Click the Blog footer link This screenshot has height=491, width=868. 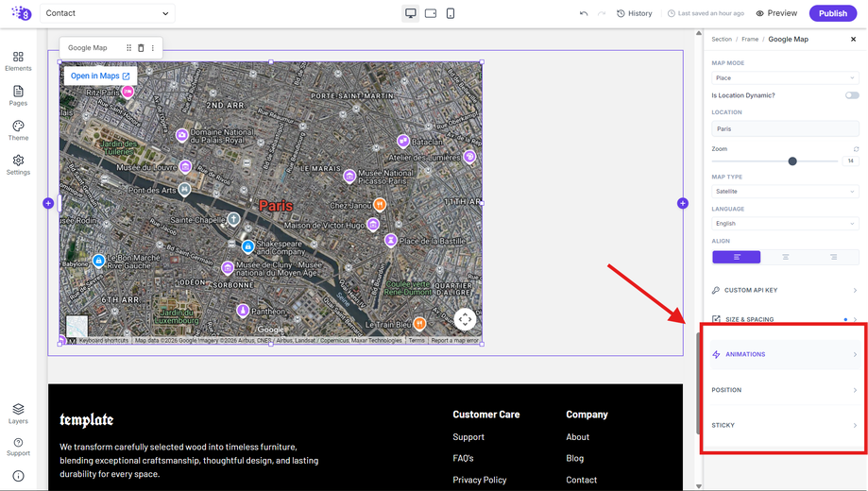[x=574, y=458]
